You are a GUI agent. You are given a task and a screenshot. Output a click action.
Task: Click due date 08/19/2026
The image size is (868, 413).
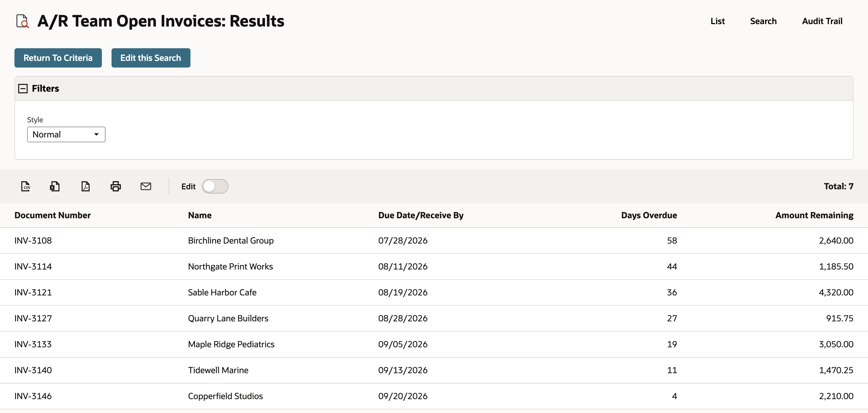(x=403, y=292)
